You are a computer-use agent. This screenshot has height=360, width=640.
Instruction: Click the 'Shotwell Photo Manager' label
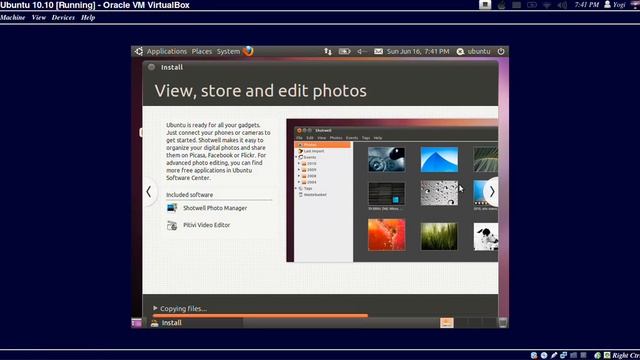(x=215, y=208)
